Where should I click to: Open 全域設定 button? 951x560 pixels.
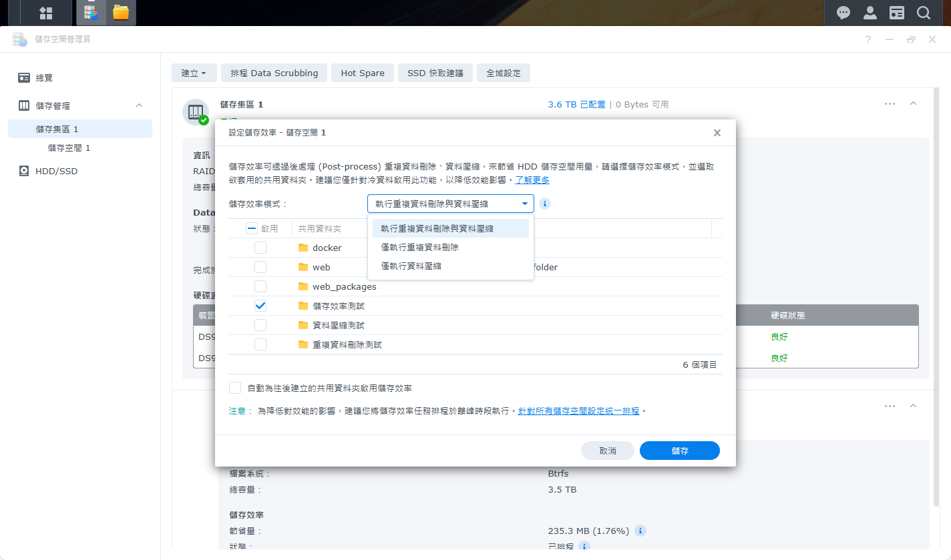click(504, 73)
